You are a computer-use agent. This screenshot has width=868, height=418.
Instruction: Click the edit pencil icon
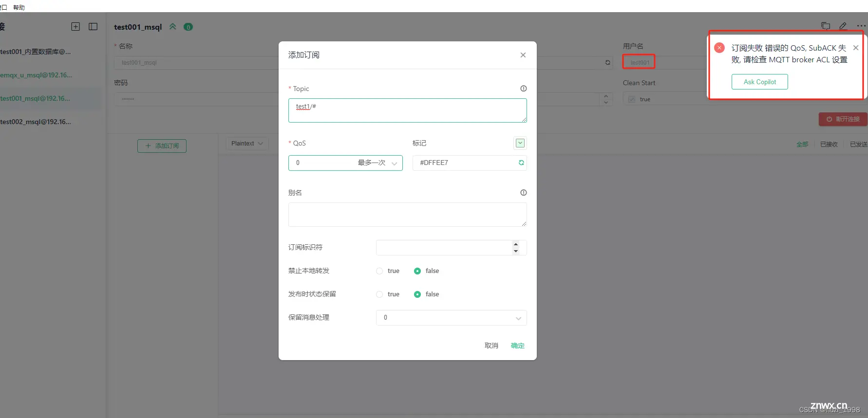pyautogui.click(x=843, y=26)
